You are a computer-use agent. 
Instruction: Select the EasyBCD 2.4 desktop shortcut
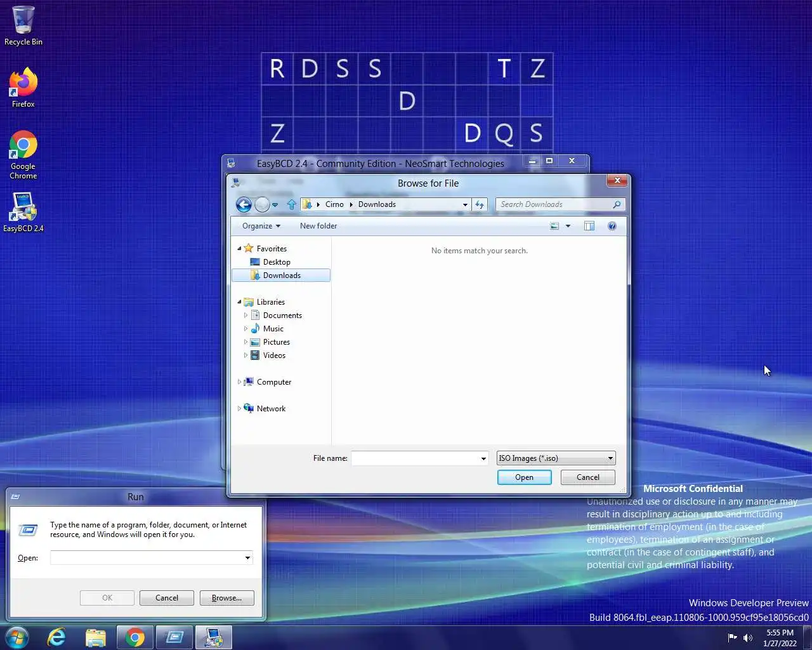pyautogui.click(x=23, y=211)
